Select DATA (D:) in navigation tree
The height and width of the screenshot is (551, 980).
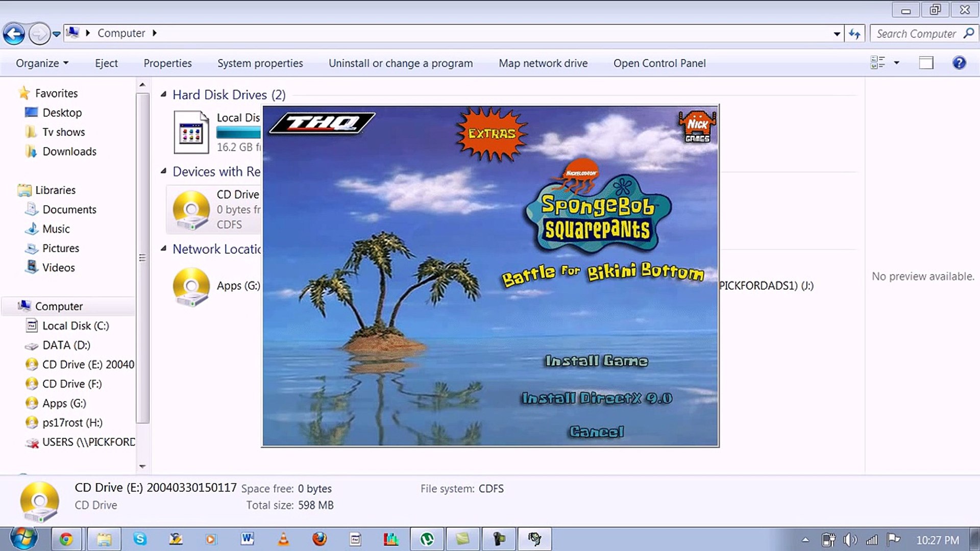point(66,345)
